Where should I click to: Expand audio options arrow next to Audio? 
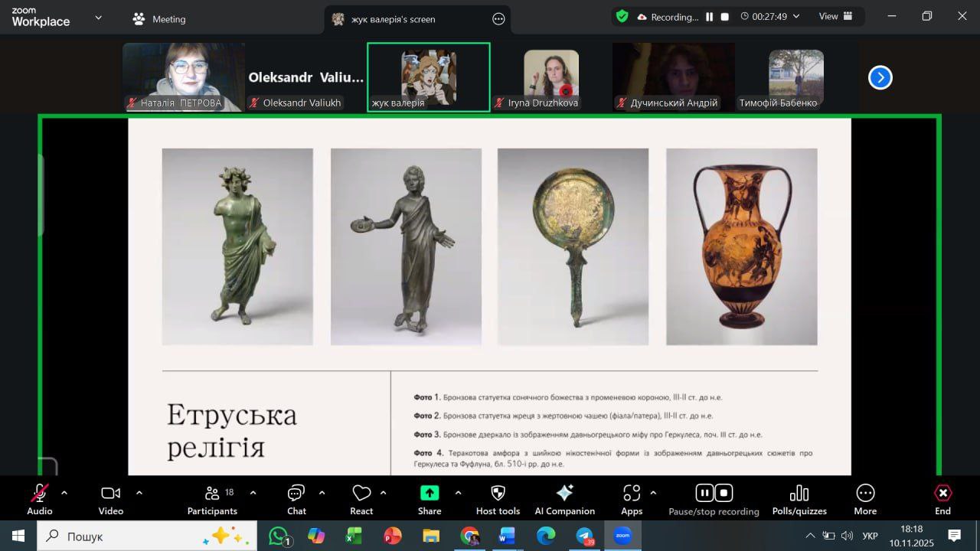click(64, 493)
